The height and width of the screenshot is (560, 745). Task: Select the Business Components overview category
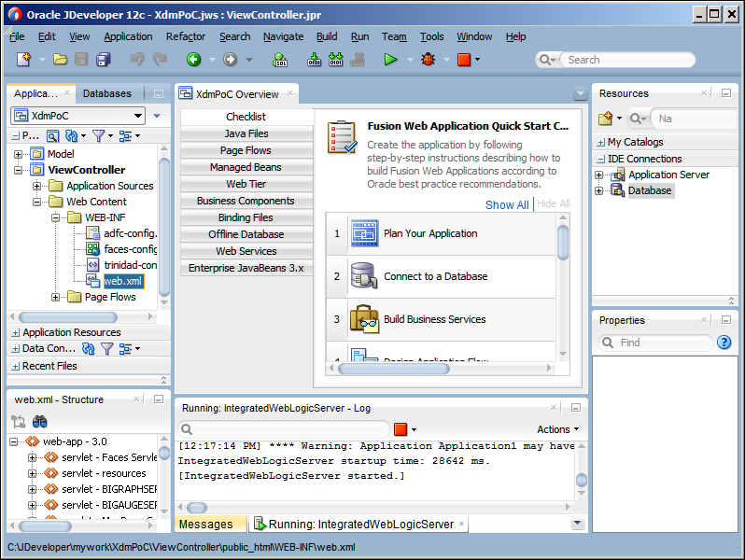[246, 201]
